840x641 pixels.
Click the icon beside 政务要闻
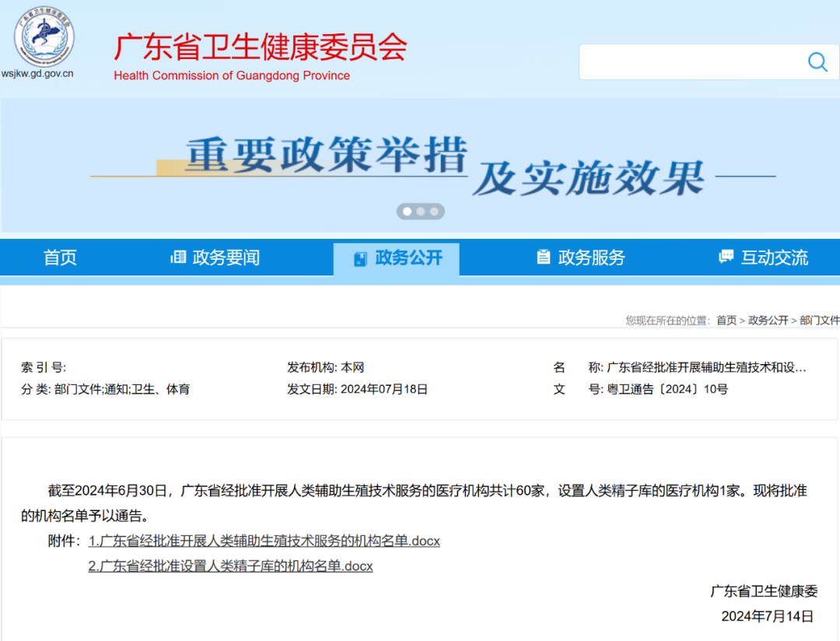(178, 257)
